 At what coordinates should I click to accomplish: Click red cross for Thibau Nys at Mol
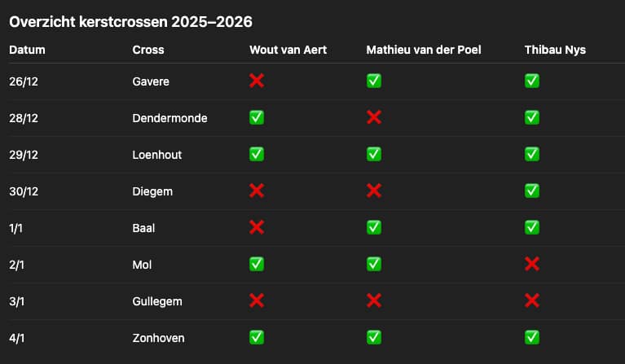pos(532,264)
